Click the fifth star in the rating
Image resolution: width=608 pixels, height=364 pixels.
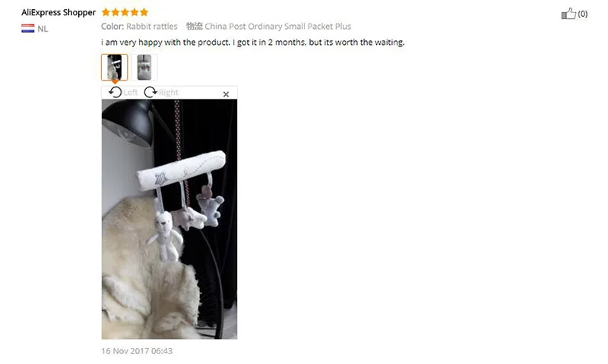[144, 12]
